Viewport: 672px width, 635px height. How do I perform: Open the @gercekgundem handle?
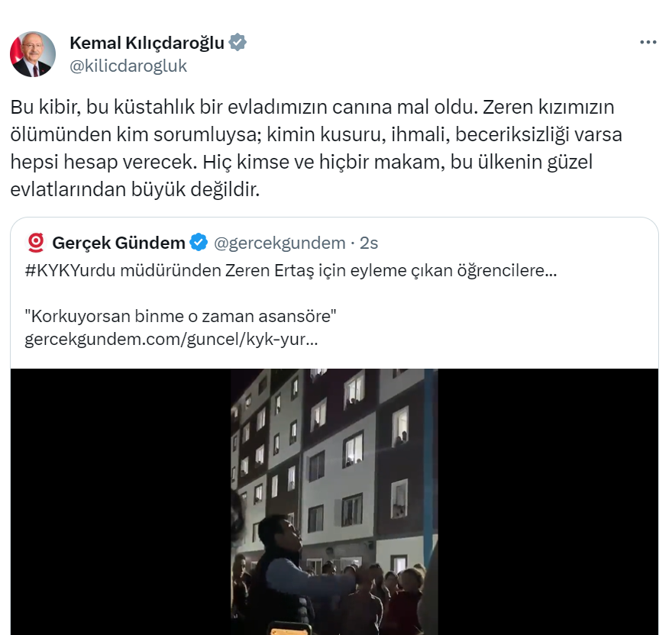point(279,243)
